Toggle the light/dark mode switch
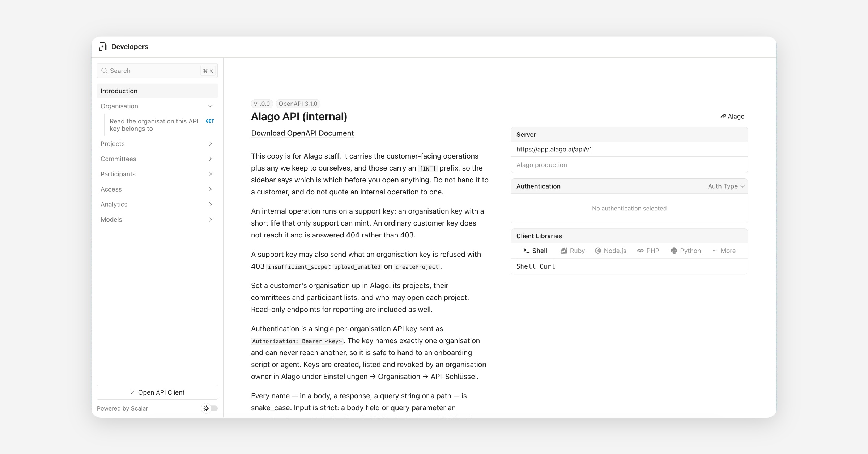This screenshot has height=454, width=868. click(x=210, y=408)
